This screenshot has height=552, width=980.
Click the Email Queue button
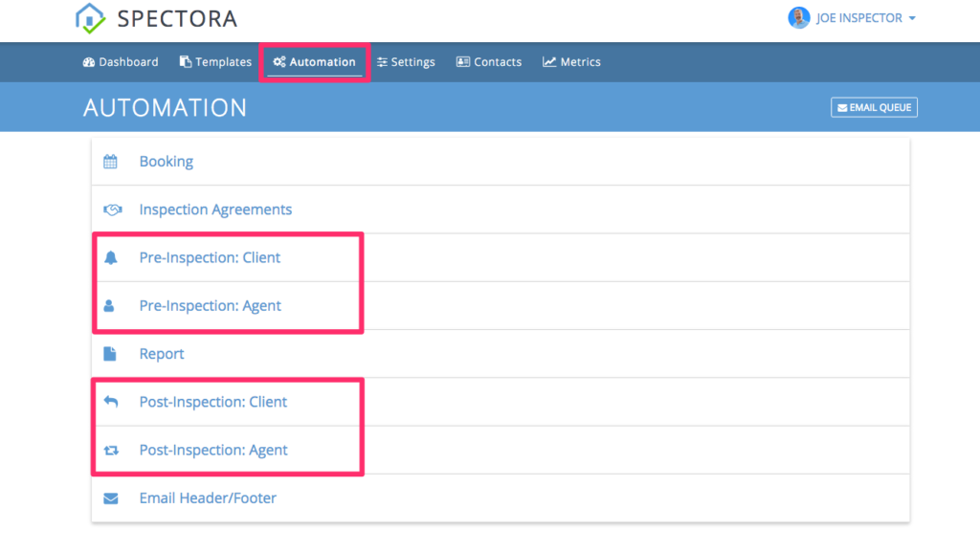point(874,106)
